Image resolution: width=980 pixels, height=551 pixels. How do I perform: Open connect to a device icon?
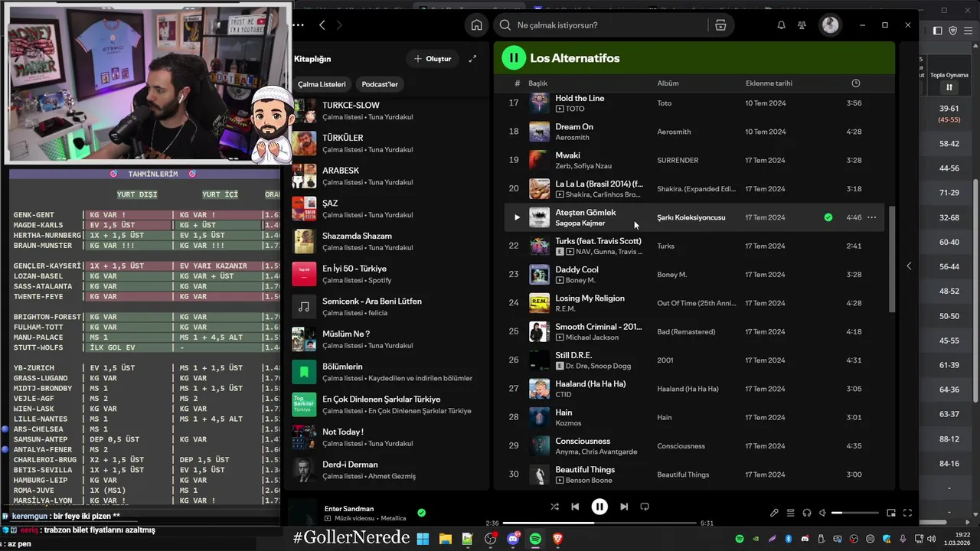coord(806,513)
